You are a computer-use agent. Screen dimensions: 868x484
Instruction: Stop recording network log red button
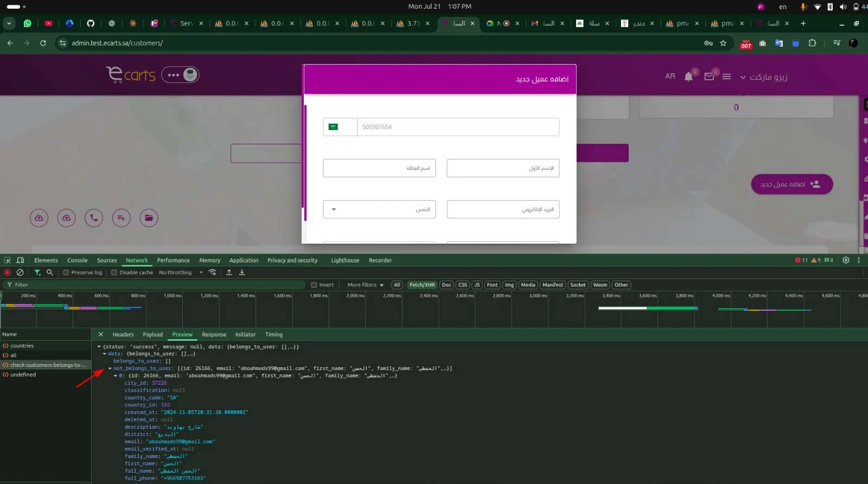[8, 272]
